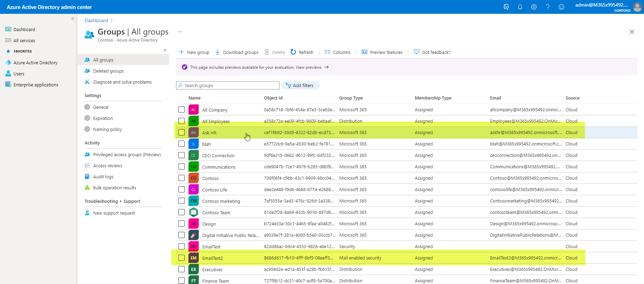
Task: Click the EmailTest2 group avatar
Action: pyautogui.click(x=194, y=258)
